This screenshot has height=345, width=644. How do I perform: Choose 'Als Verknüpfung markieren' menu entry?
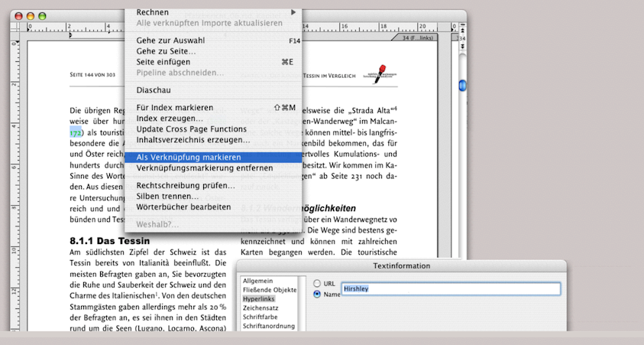click(x=183, y=157)
